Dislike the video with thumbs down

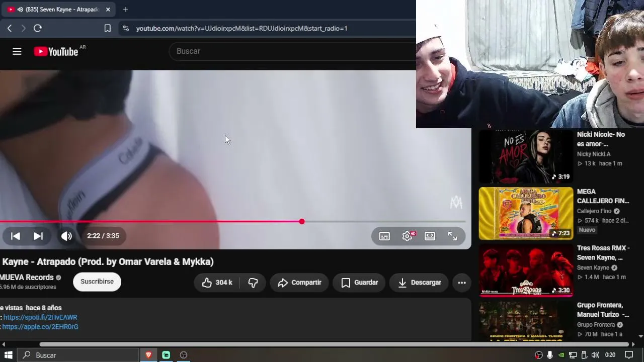pyautogui.click(x=253, y=283)
